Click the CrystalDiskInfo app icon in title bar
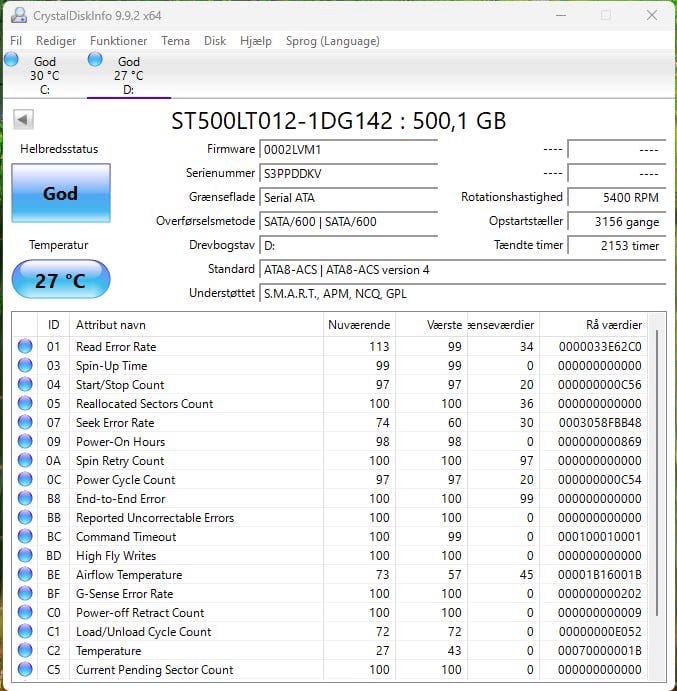The height and width of the screenshot is (691, 677). coord(19,15)
